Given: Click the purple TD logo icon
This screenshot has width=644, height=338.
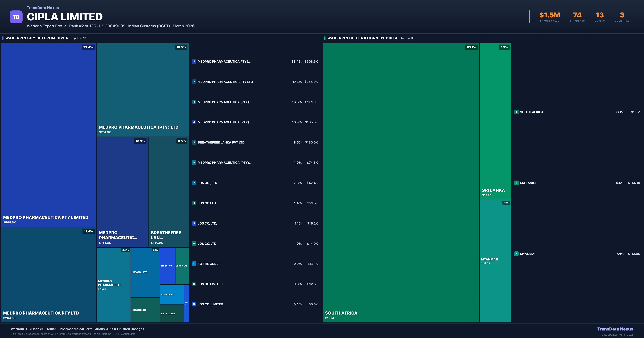Looking at the screenshot, I should 16,17.
